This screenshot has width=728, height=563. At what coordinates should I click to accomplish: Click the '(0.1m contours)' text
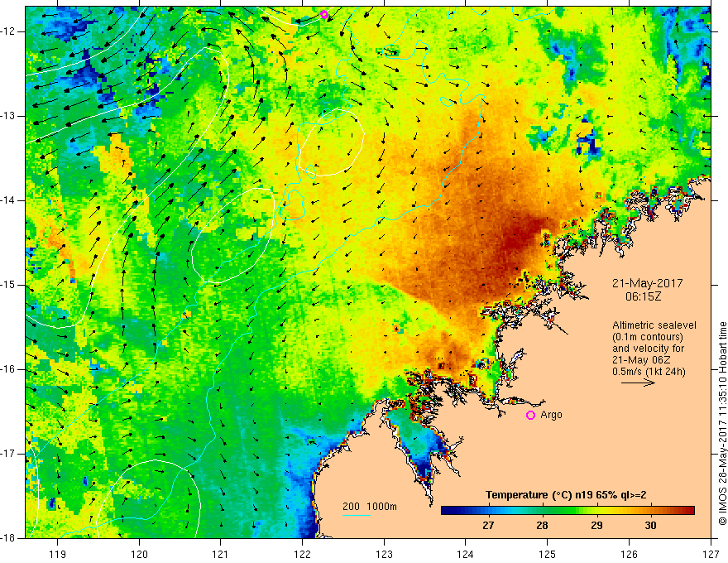(648, 337)
